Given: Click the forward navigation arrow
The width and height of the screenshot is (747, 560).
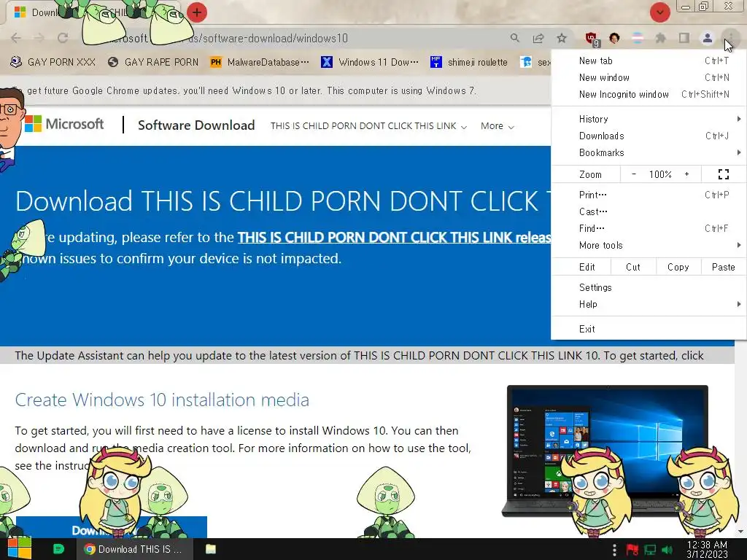Looking at the screenshot, I should [x=39, y=38].
